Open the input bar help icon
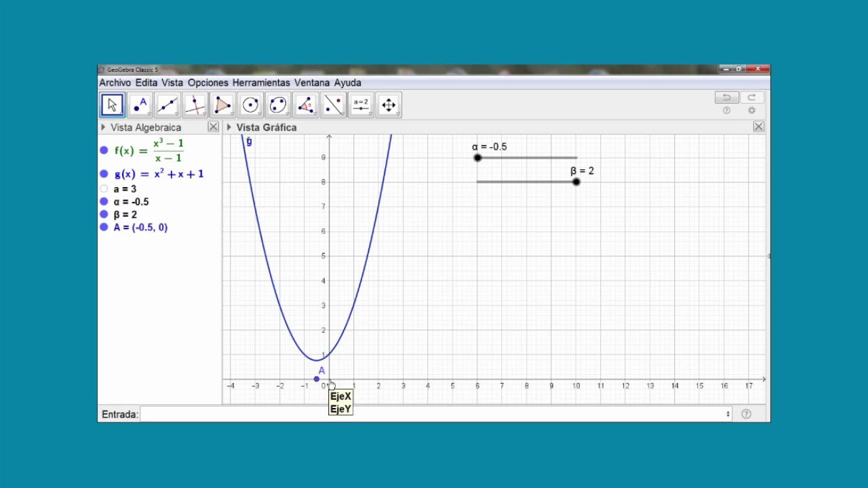 pos(746,414)
